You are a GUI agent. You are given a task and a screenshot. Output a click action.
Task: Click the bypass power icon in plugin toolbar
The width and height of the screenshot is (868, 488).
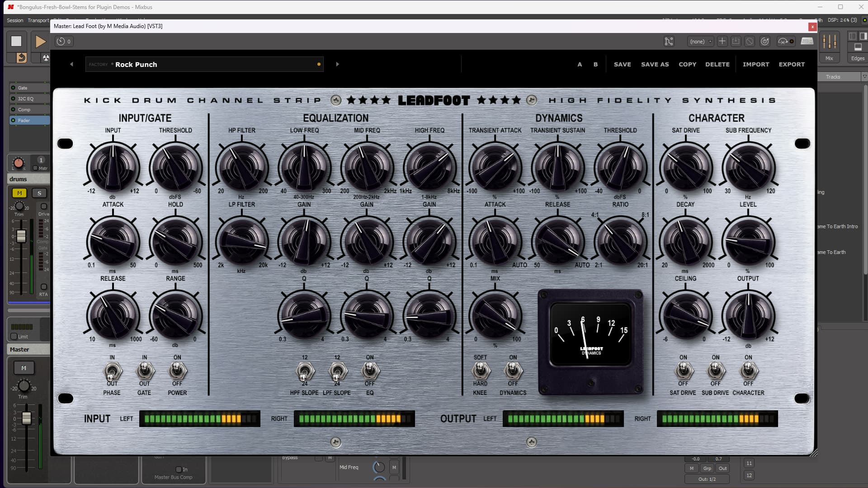coord(764,41)
